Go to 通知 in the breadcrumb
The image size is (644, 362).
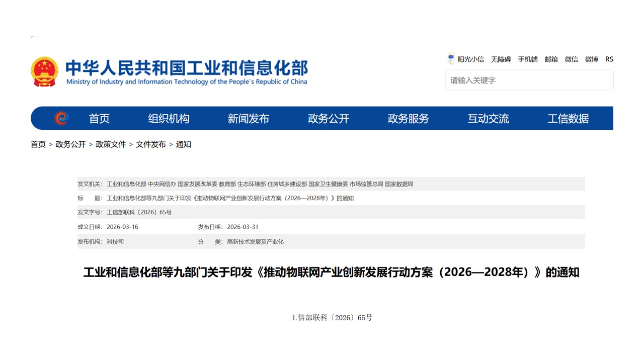(184, 144)
